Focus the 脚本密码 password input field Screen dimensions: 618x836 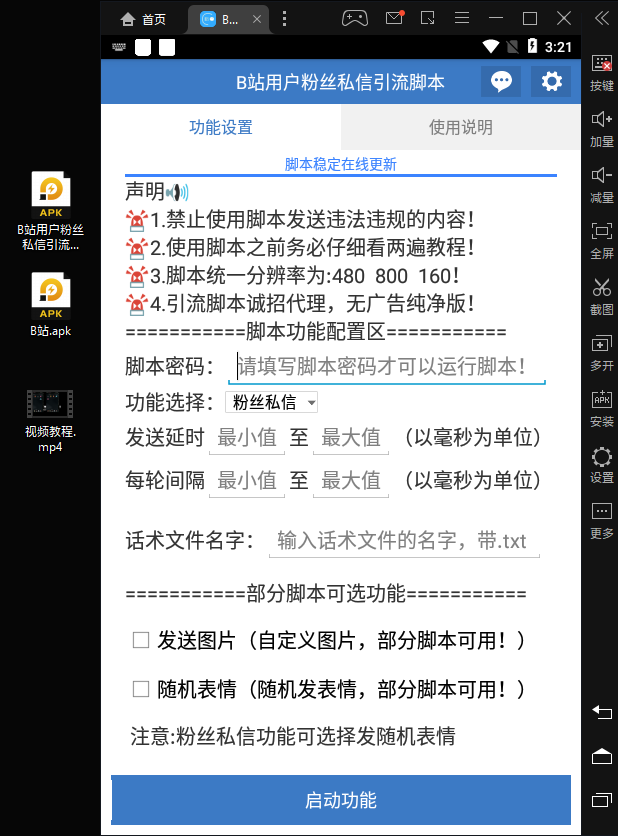(386, 366)
